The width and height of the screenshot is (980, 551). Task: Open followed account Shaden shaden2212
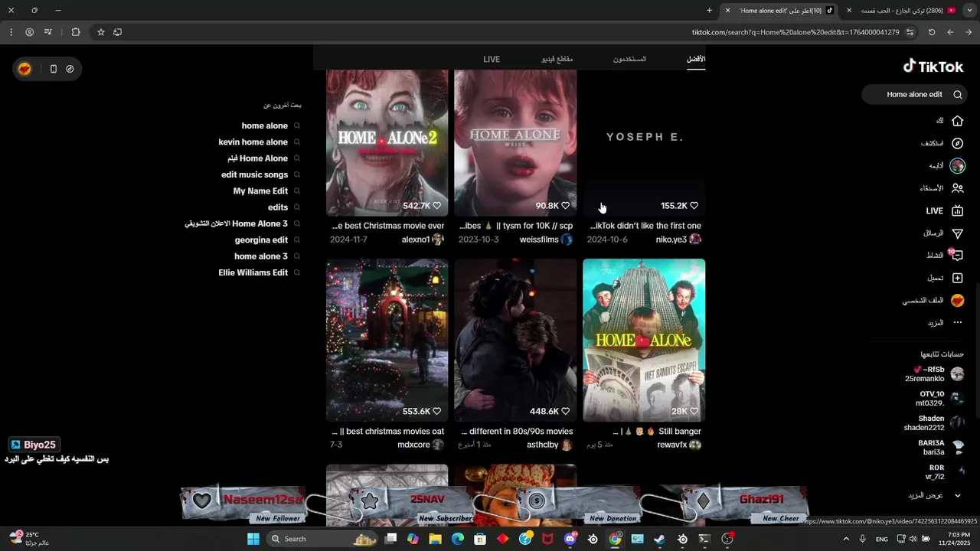tap(933, 423)
